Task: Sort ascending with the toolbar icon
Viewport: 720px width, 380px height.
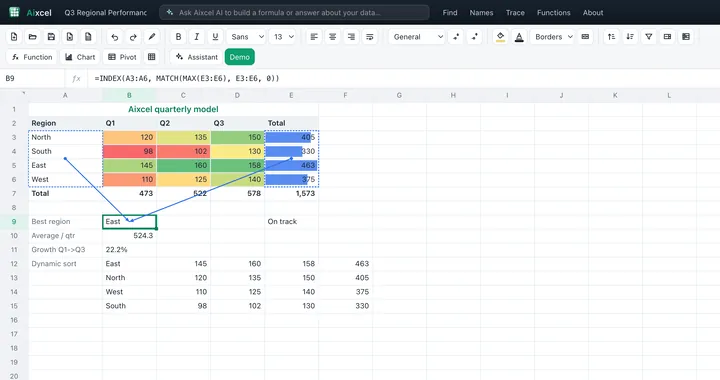Action: point(612,37)
